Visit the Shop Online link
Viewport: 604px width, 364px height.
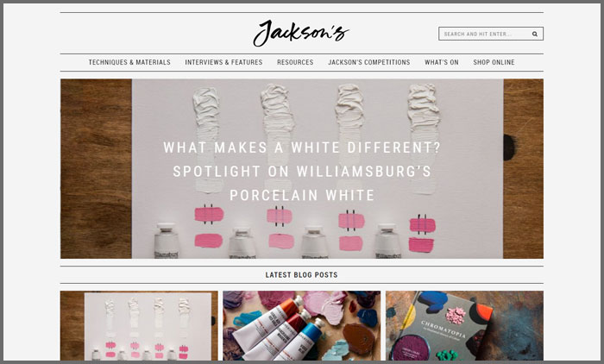(494, 62)
